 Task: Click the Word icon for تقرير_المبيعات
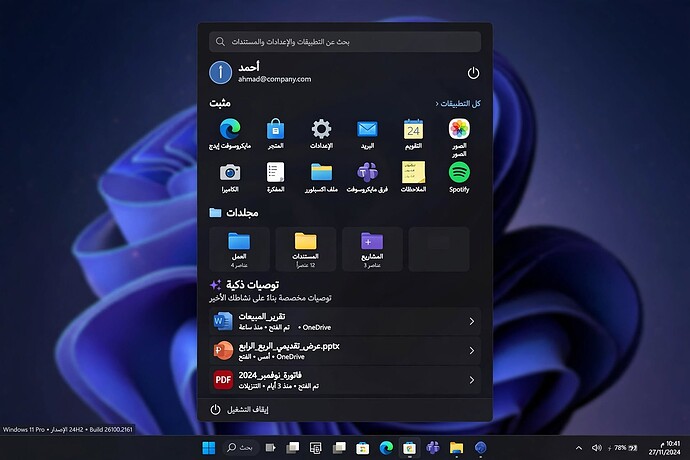[223, 321]
